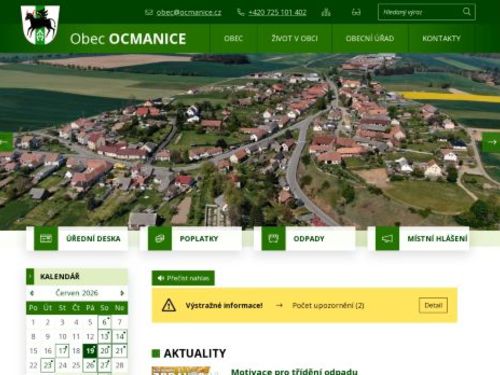Image resolution: width=500 pixels, height=375 pixels.
Task: Click the Obec OCMANICE site title
Action: tap(128, 39)
